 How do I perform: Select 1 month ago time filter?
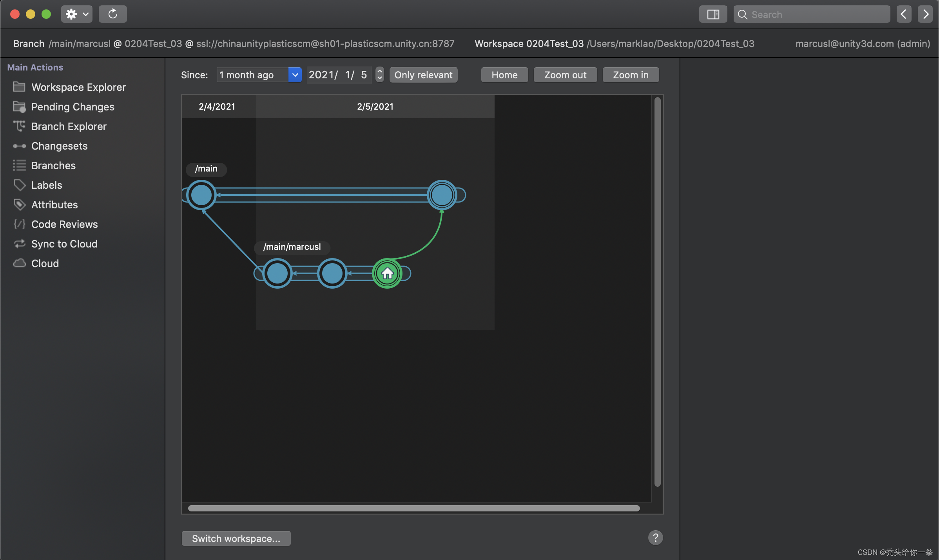(257, 74)
